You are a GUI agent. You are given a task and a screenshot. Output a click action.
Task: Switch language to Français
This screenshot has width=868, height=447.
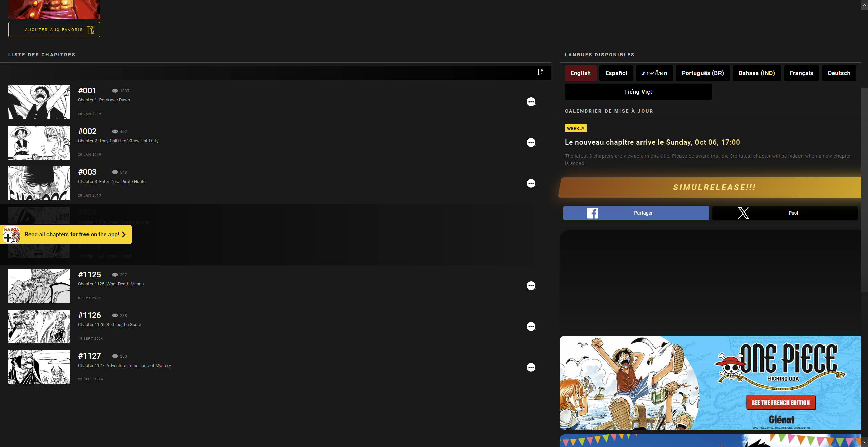click(x=801, y=73)
